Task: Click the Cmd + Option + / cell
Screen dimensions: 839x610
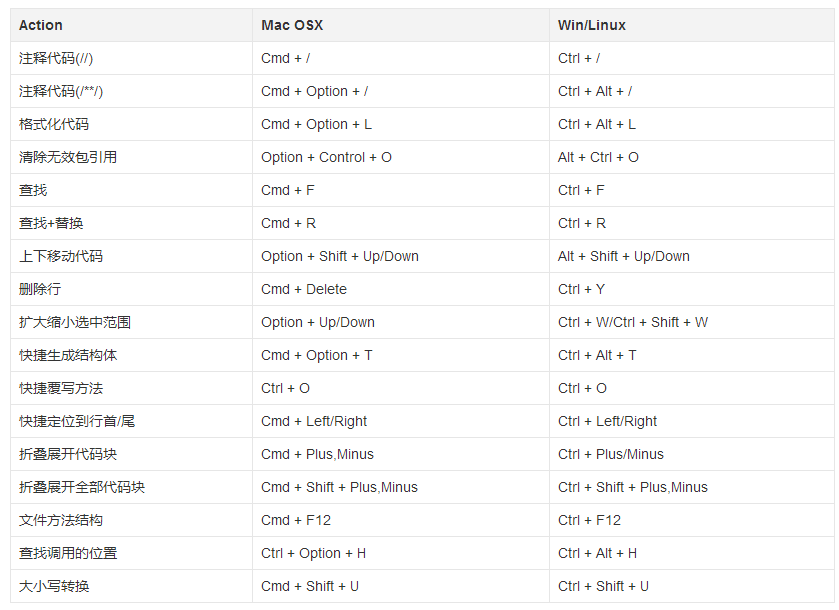Action: pos(401,92)
